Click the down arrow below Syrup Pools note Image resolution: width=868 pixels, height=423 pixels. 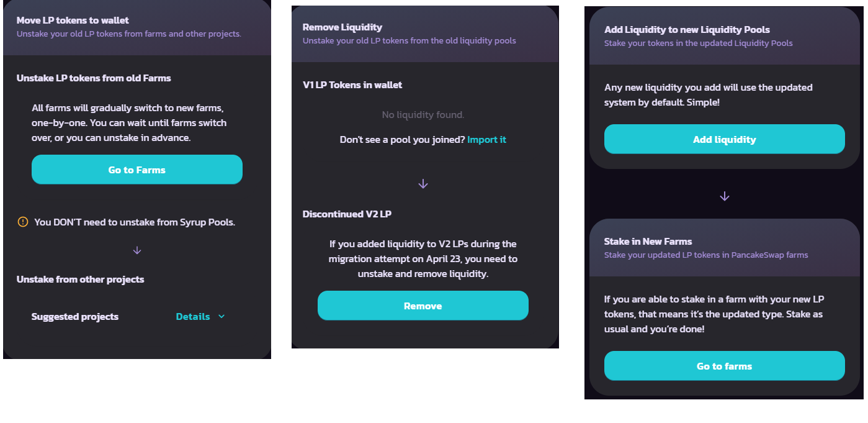coord(137,250)
